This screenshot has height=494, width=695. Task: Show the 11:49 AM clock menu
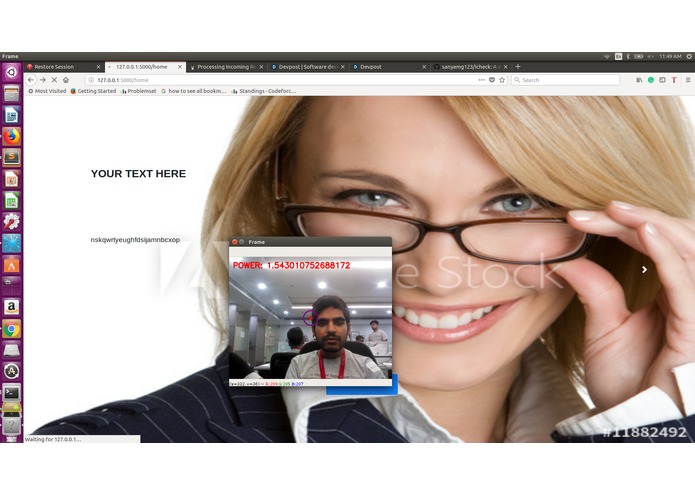670,56
